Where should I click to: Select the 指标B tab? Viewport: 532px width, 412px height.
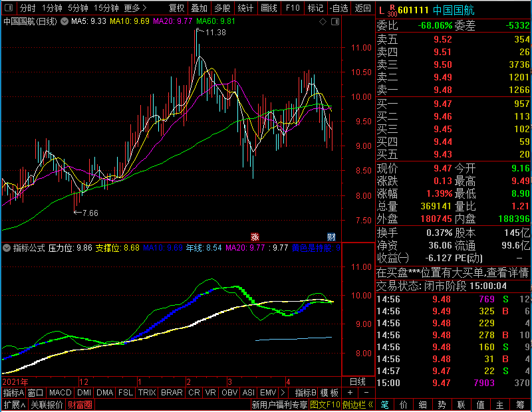point(306,393)
